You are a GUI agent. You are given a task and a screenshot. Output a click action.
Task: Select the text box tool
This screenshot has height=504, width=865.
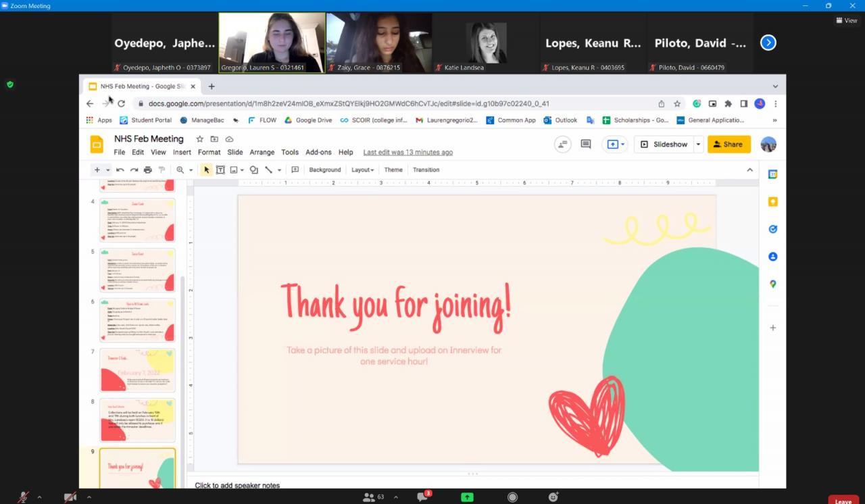coord(220,170)
